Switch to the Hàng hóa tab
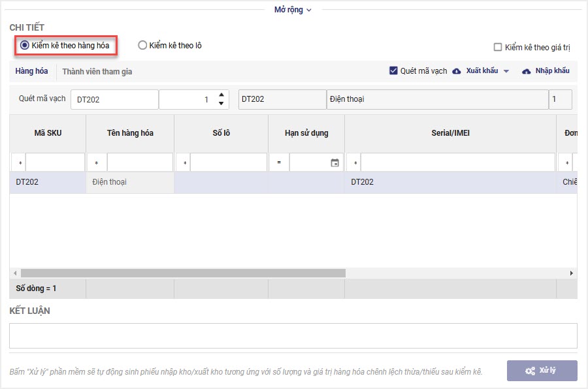Viewport: 588px width, 389px height. pyautogui.click(x=32, y=71)
